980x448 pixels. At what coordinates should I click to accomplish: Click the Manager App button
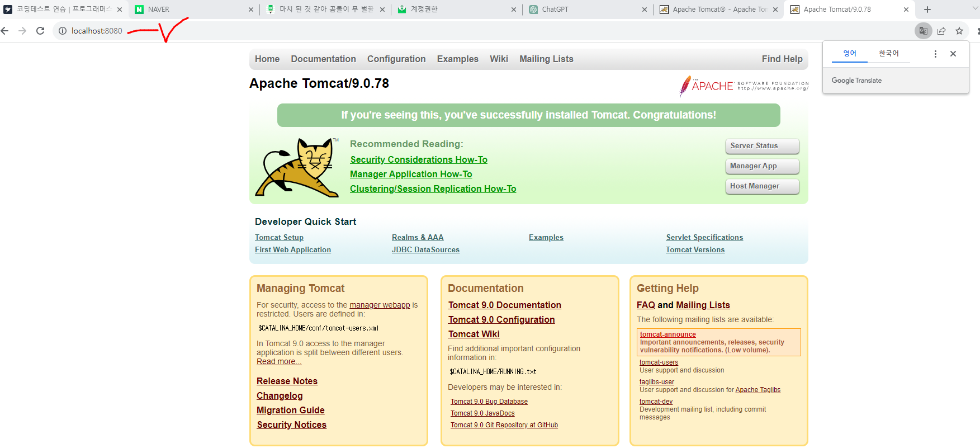(x=763, y=166)
